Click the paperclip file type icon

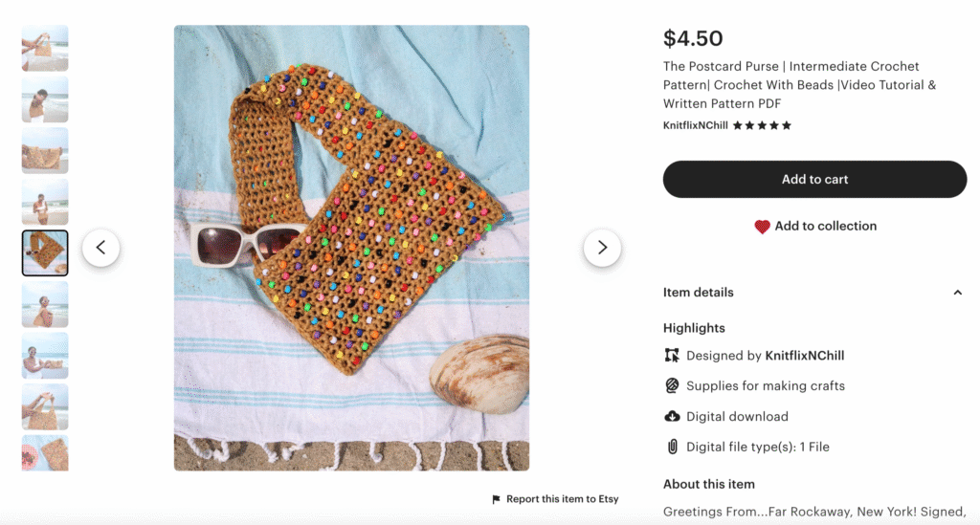(671, 448)
